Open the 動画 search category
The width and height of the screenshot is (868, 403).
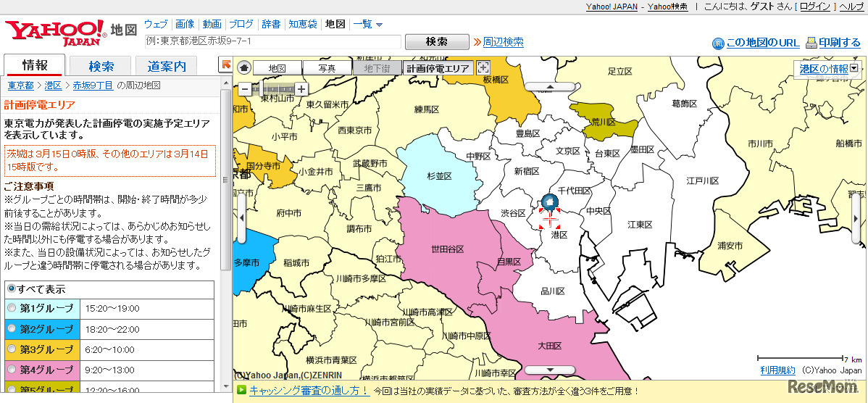point(212,25)
